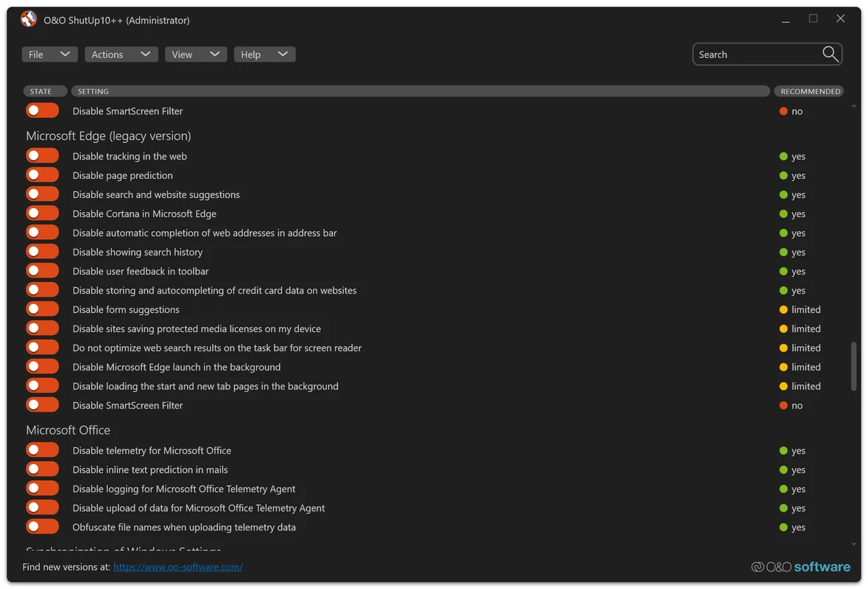Click the O&O ShutUp10++ app logo in title bar
868x589 pixels.
29,19
